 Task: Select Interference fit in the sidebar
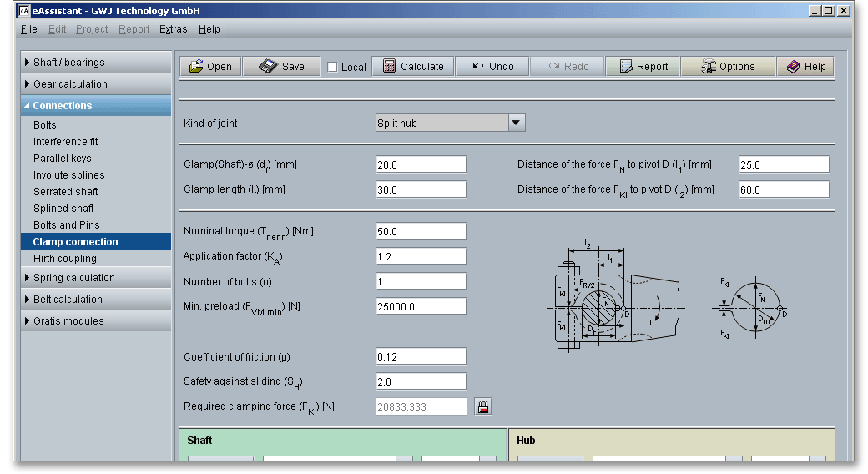click(66, 142)
